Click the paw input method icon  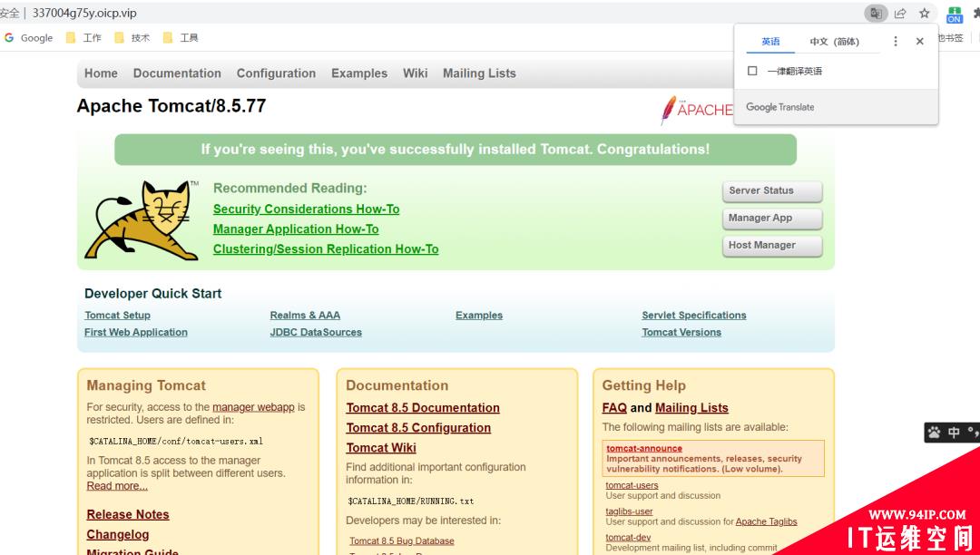[x=935, y=433]
